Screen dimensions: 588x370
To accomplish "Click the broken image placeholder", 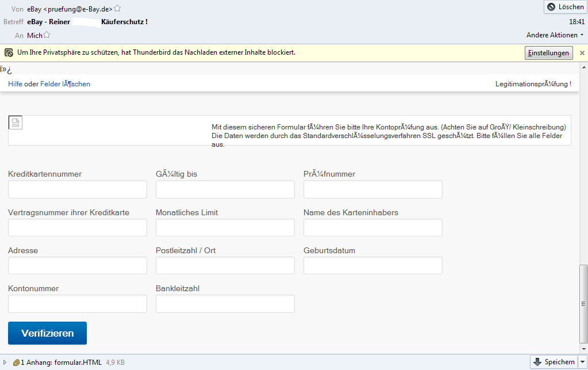I will click(x=16, y=123).
